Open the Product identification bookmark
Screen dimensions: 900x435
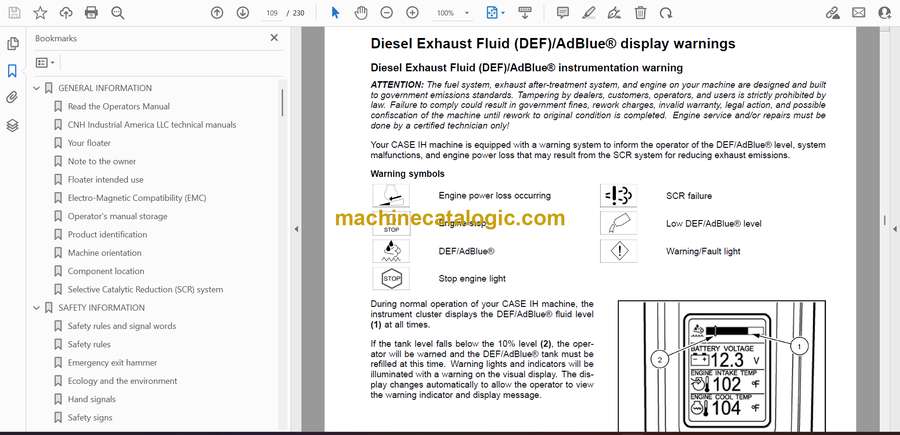point(107,235)
